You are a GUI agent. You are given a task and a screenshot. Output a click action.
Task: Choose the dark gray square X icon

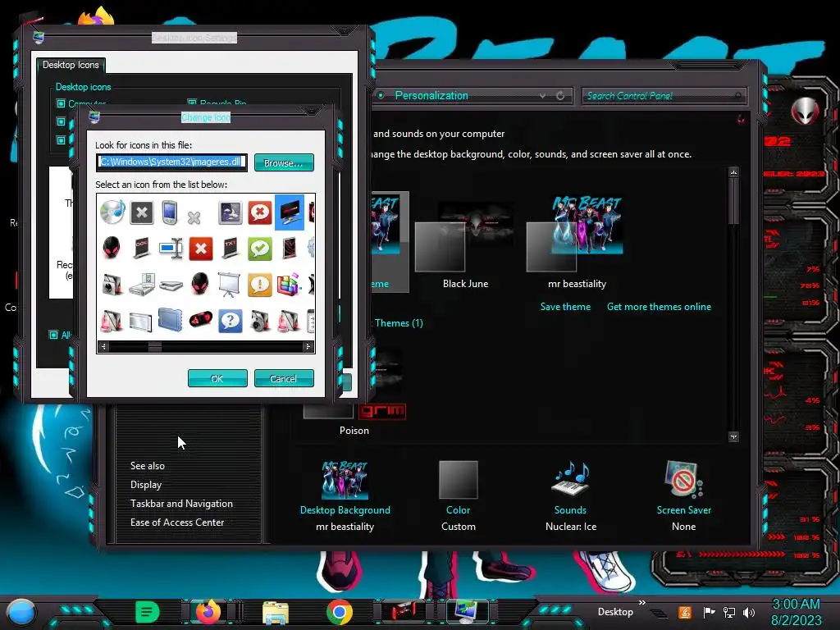coord(141,212)
